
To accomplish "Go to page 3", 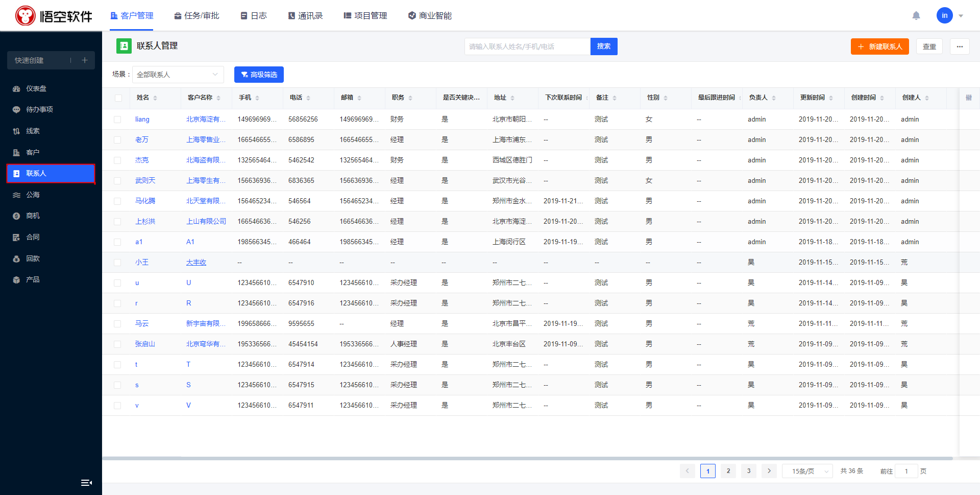I will coord(749,471).
